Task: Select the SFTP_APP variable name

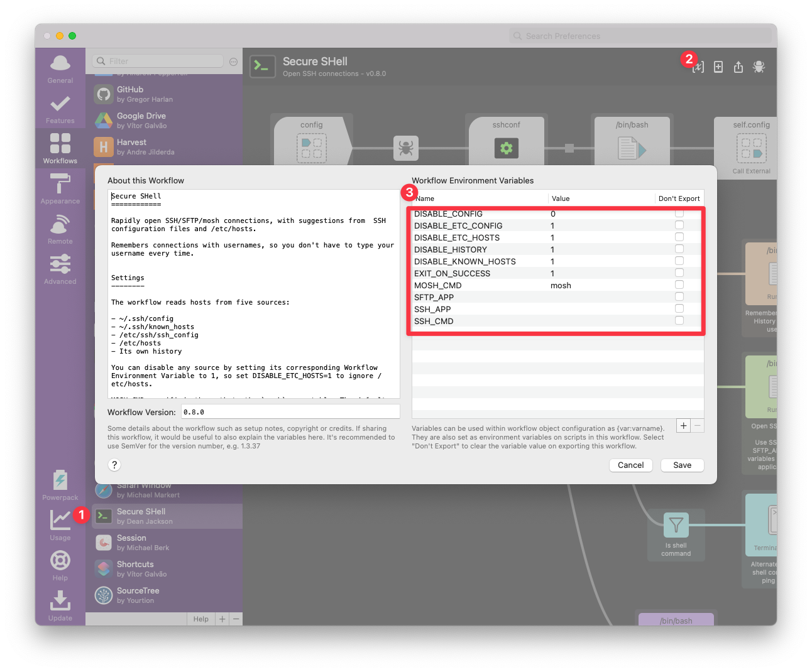Action: point(434,297)
